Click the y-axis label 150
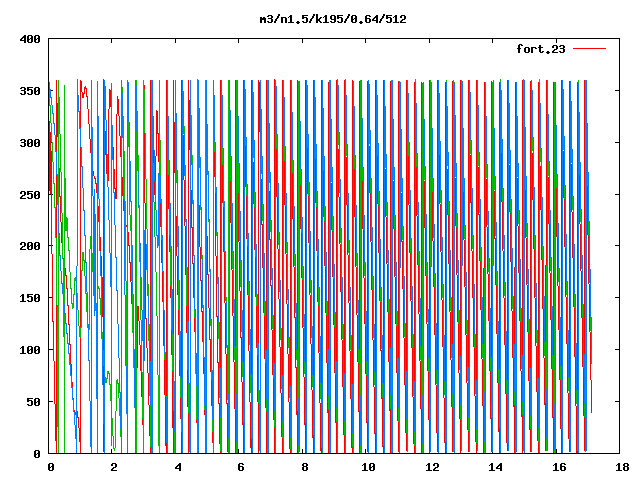Screen dimensions: 640x480 point(30,298)
